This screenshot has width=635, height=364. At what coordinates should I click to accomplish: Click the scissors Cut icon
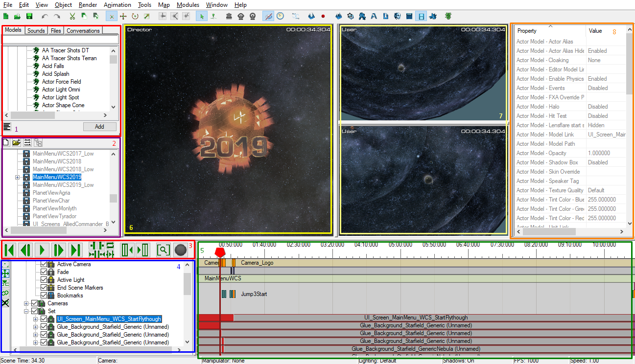(x=72, y=16)
